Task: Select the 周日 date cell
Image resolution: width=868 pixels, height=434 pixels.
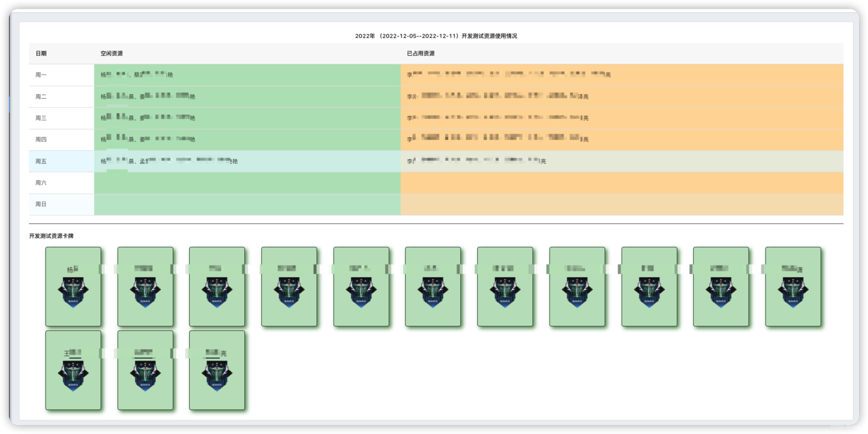Action: [x=61, y=204]
